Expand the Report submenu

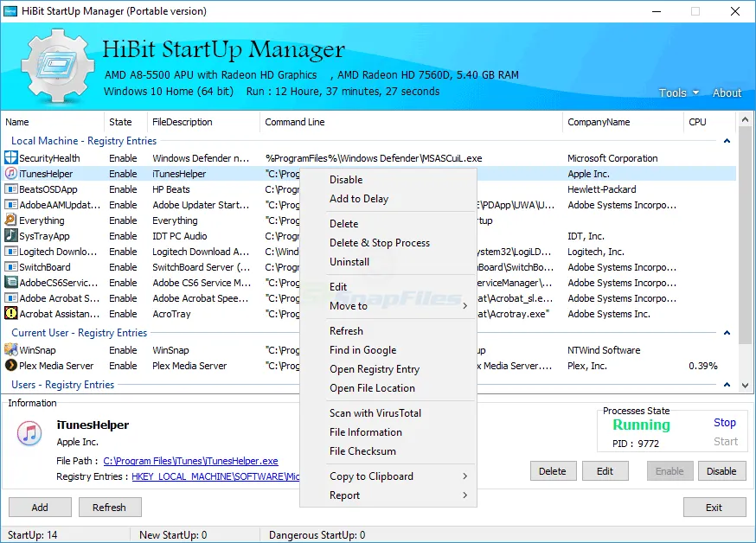coord(388,495)
